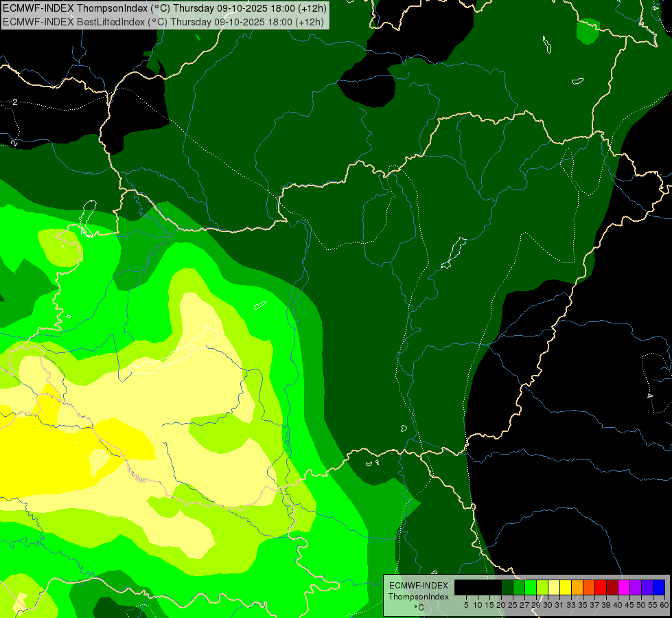Choose the magenta 40-45 legend swatch
This screenshot has height=618, width=672.
[624, 587]
